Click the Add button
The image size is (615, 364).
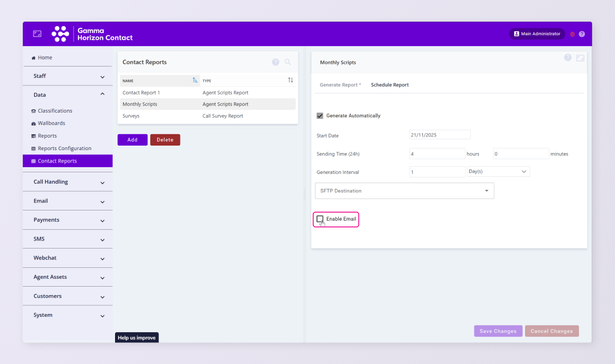[x=132, y=140]
